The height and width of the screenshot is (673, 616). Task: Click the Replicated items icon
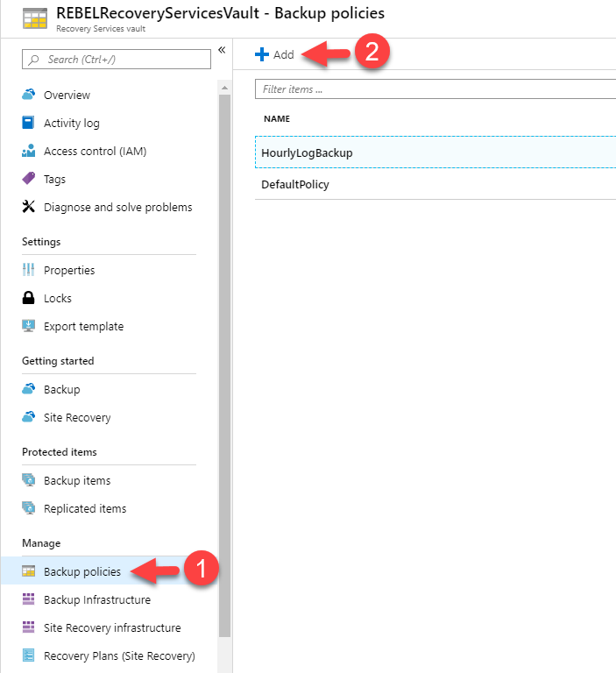pyautogui.click(x=28, y=507)
